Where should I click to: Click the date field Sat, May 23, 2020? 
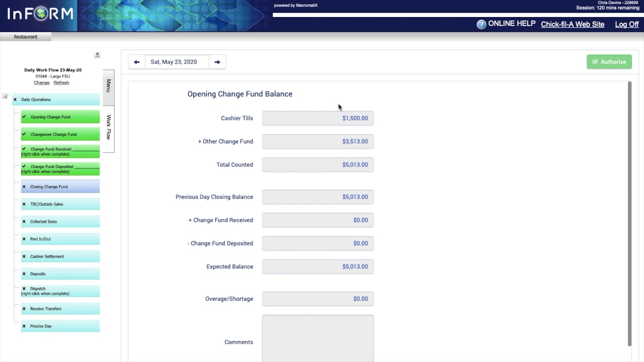pos(177,62)
